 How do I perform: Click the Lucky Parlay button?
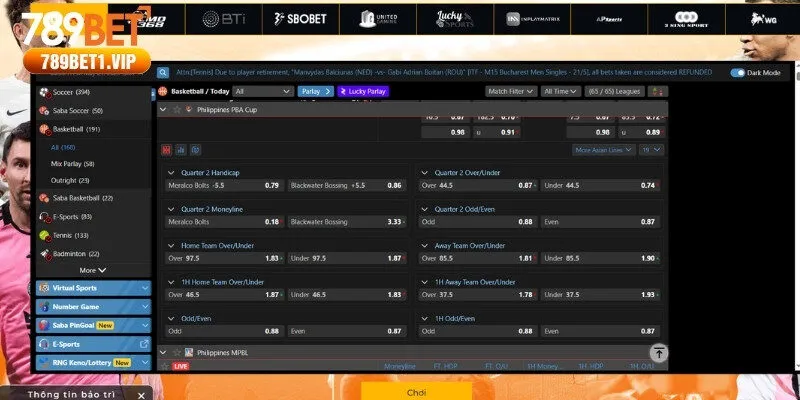click(363, 91)
